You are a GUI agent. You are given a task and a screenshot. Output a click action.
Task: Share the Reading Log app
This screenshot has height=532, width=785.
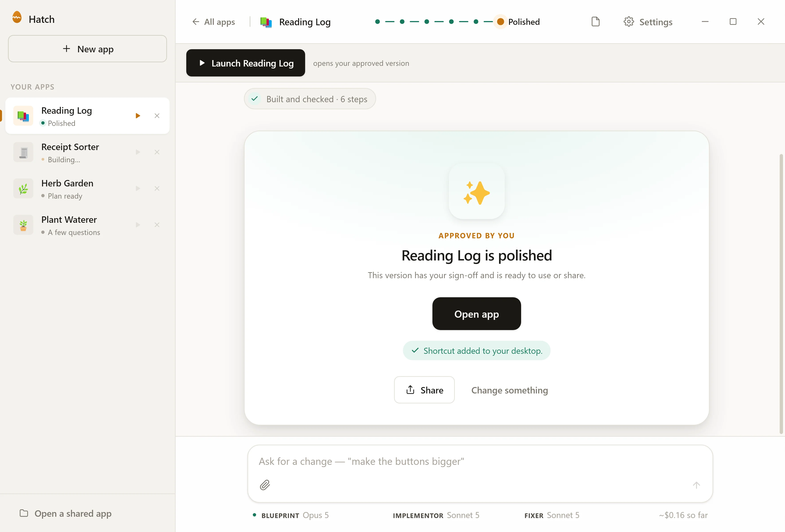pos(424,390)
